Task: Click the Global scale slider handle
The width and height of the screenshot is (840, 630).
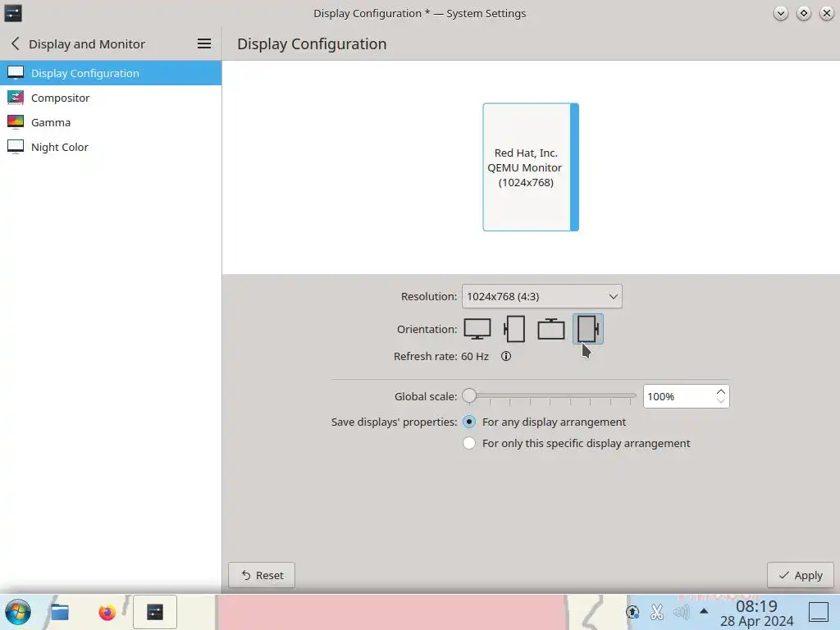Action: (x=469, y=396)
